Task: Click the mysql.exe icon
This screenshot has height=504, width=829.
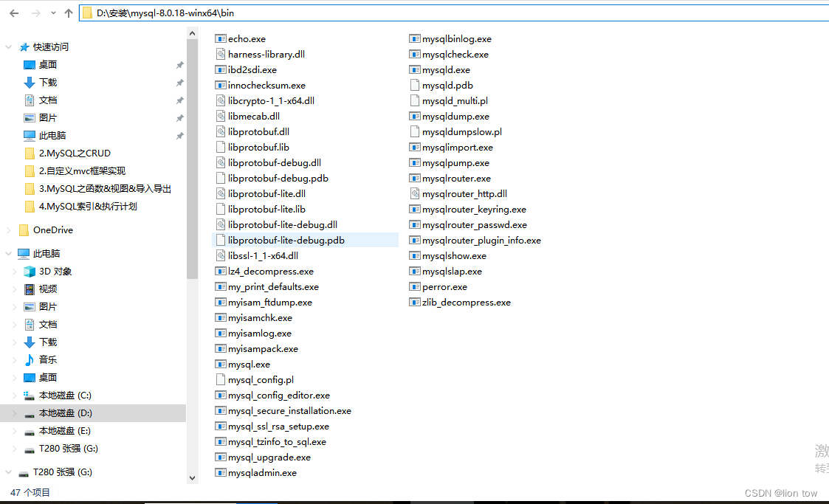Action: (x=221, y=364)
